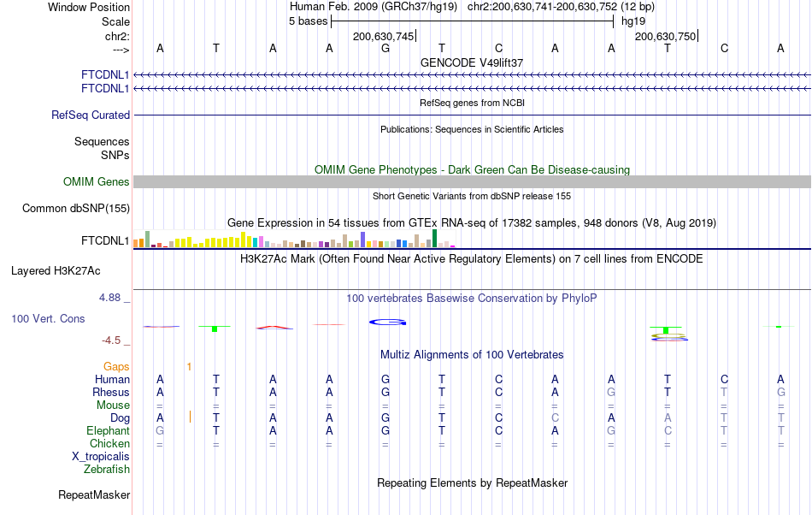The image size is (812, 515).
Task: Click the Common dbSNP(155) track label
Action: click(76, 208)
